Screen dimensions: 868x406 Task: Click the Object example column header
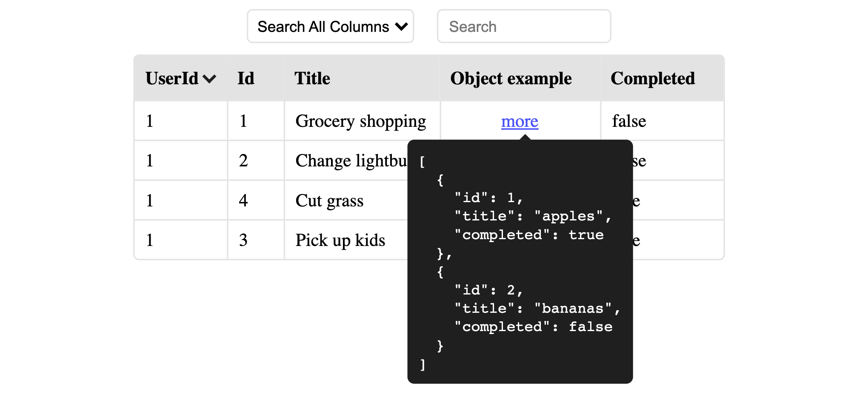pos(511,79)
